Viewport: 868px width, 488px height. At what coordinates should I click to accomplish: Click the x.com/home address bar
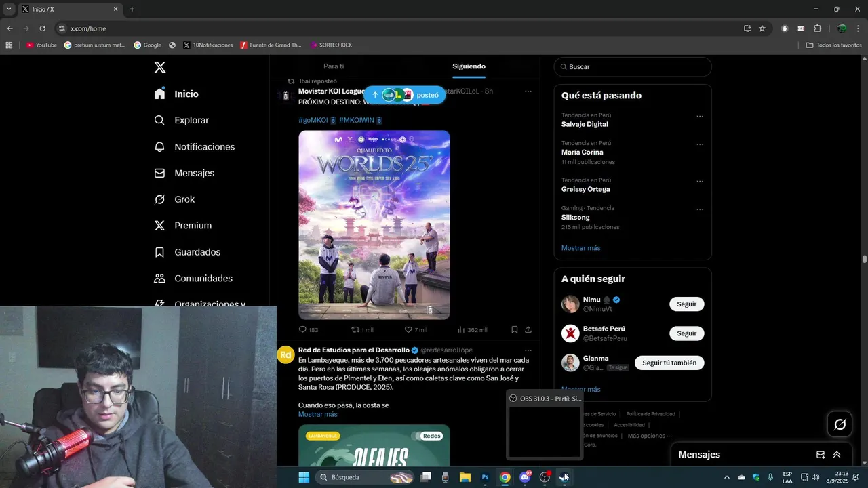400,28
